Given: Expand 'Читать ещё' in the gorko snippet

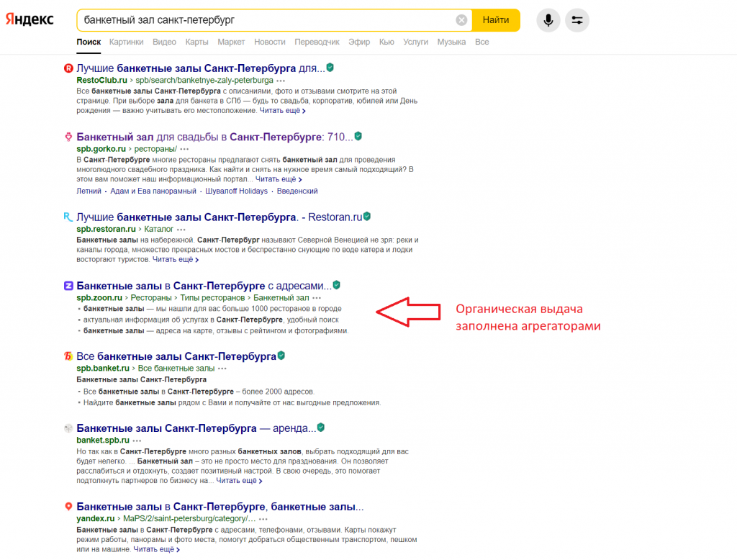Looking at the screenshot, I should coord(279,179).
